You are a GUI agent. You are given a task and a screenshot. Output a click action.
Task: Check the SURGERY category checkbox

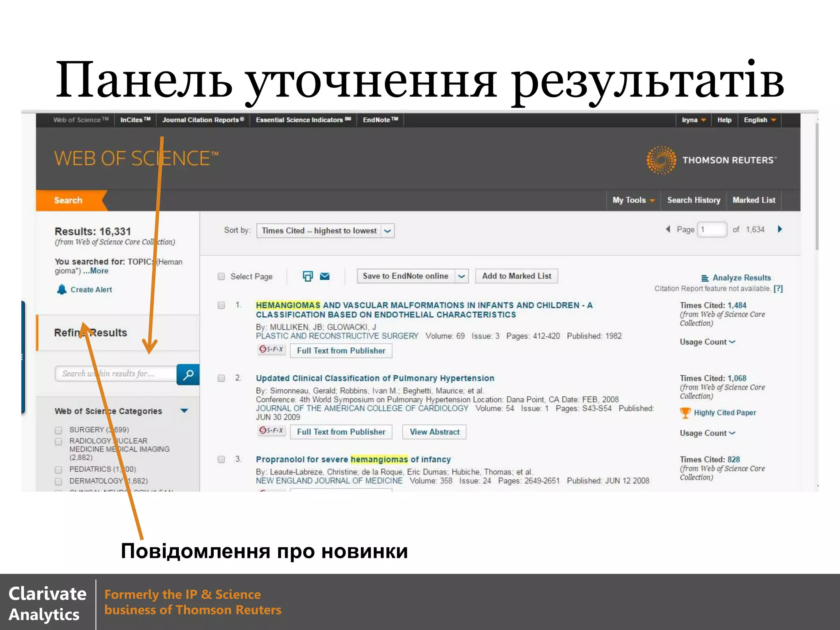point(58,430)
